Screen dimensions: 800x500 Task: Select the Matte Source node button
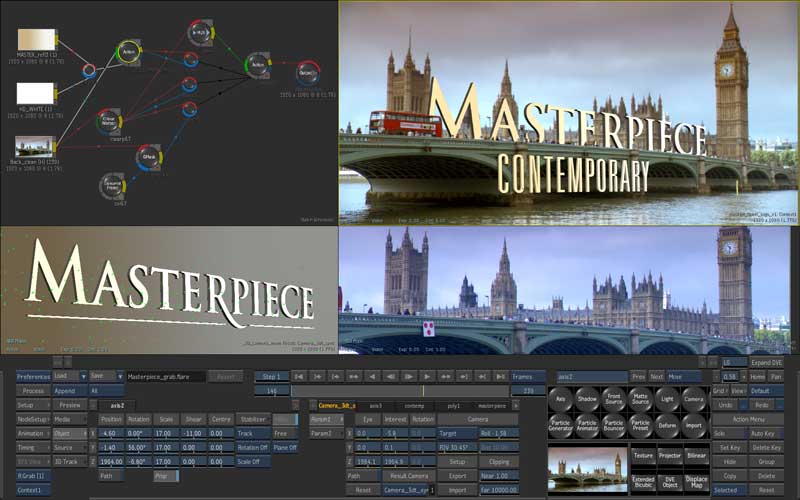(640, 399)
